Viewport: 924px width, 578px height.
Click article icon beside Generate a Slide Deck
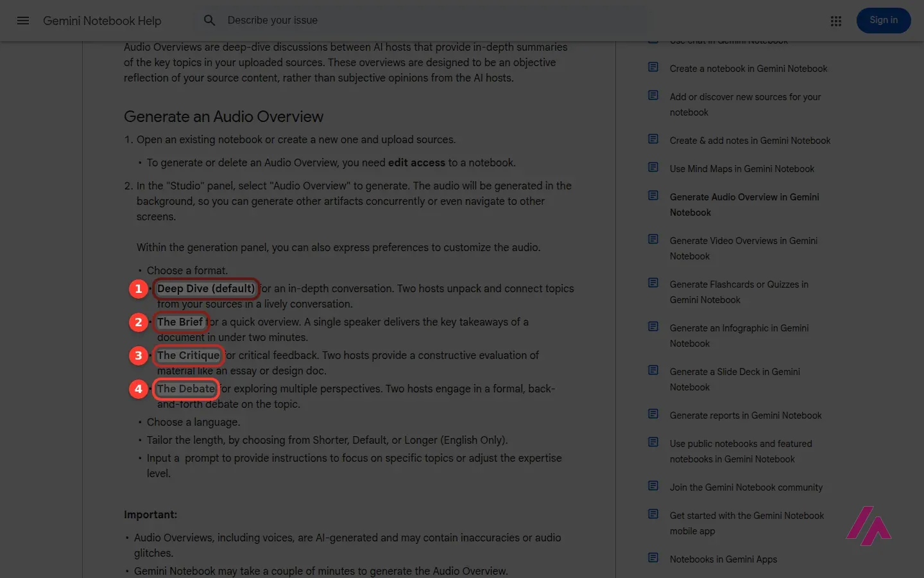coord(653,370)
